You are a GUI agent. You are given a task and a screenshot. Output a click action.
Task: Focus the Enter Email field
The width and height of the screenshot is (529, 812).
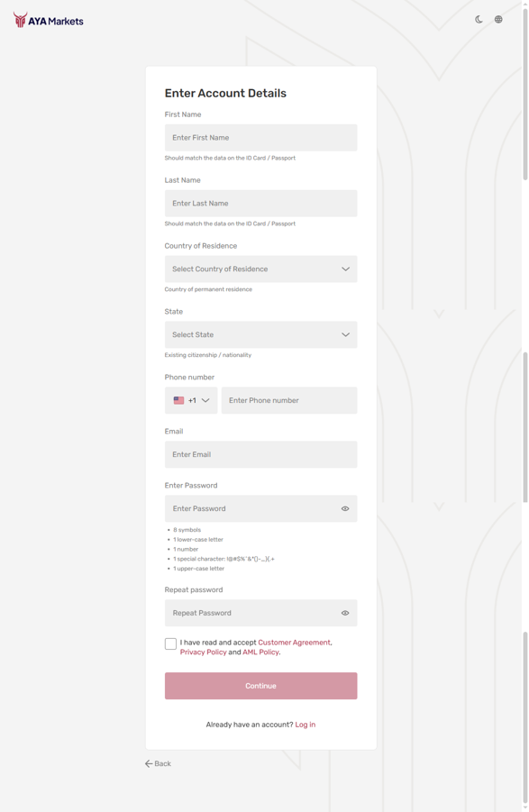260,455
